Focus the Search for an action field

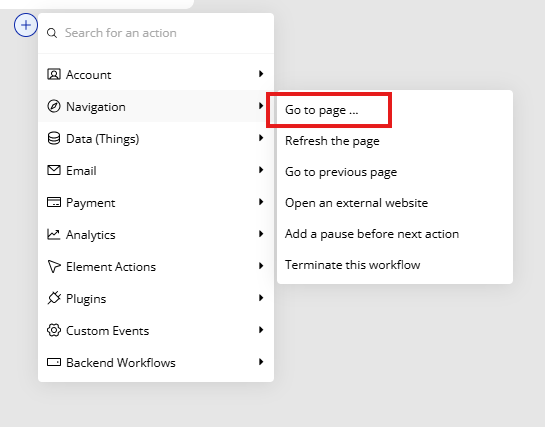[x=156, y=33]
